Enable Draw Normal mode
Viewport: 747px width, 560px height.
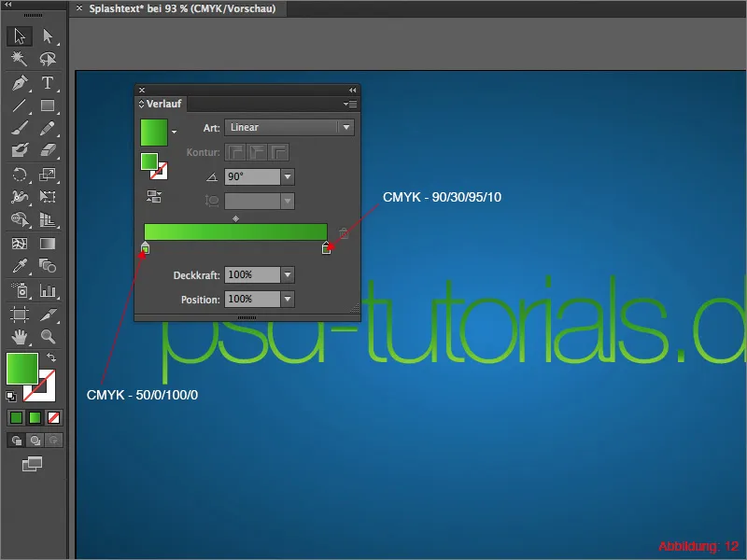click(x=16, y=441)
